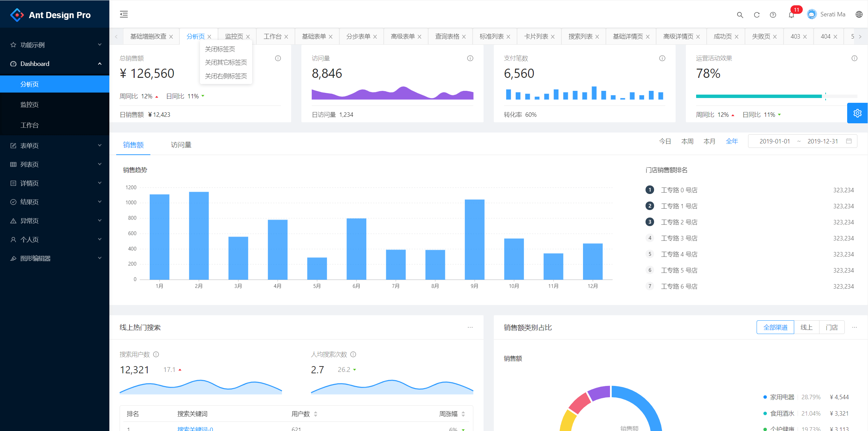The width and height of the screenshot is (868, 431).
Task: Filter sales by 今日
Action: [665, 141]
